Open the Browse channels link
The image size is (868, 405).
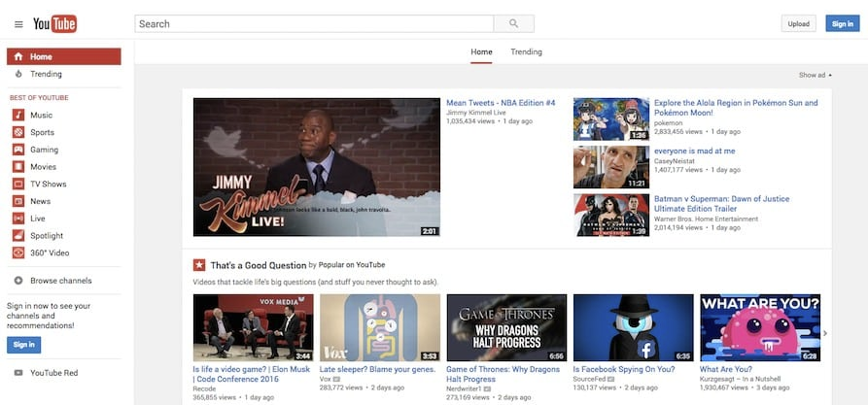click(x=61, y=281)
